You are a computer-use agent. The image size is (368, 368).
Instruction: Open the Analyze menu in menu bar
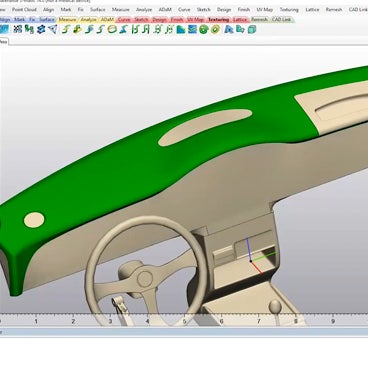tap(144, 9)
